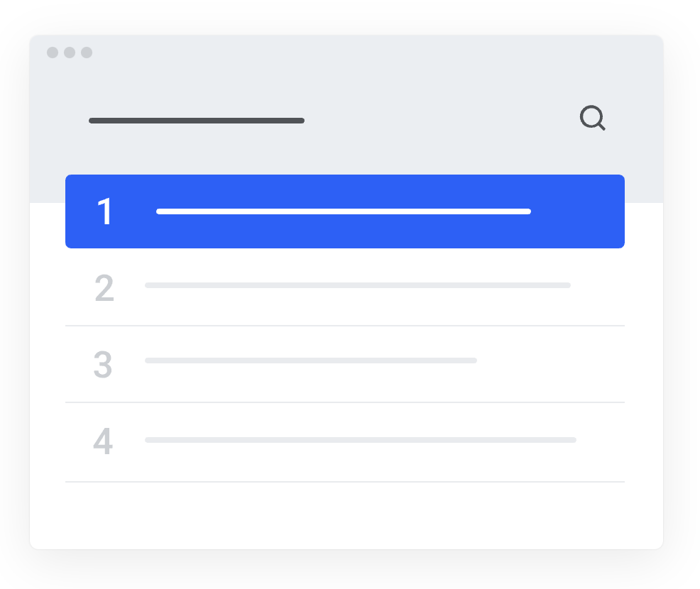The width and height of the screenshot is (700, 589).
Task: Click header space between query line and magnifier
Action: pyautogui.click(x=440, y=121)
